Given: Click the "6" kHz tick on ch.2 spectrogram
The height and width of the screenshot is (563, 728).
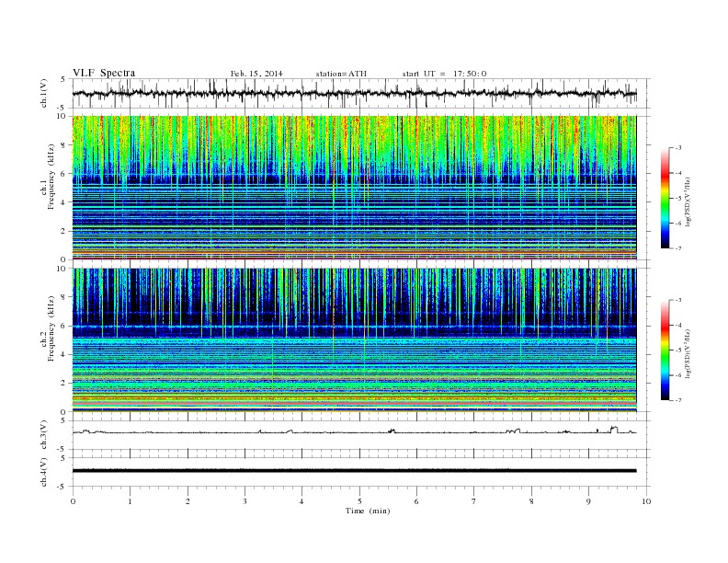Looking at the screenshot, I should pos(63,326).
